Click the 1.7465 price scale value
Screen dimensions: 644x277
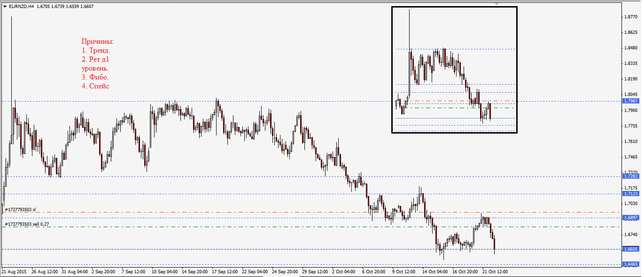coord(630,157)
